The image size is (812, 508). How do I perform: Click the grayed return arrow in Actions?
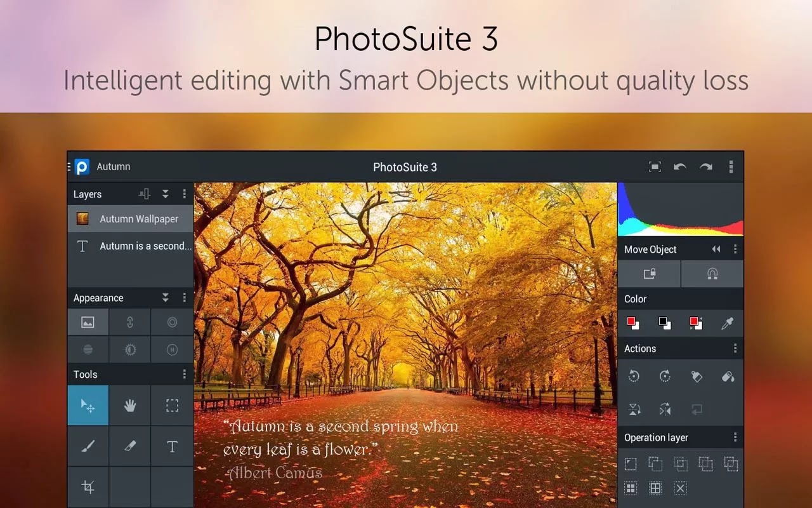(x=697, y=410)
